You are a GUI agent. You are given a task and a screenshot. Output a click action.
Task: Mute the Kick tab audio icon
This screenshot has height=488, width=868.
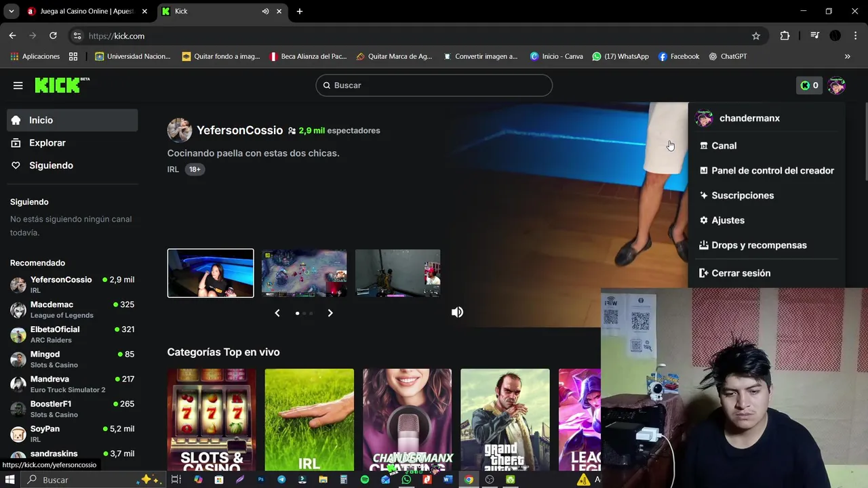(x=265, y=12)
